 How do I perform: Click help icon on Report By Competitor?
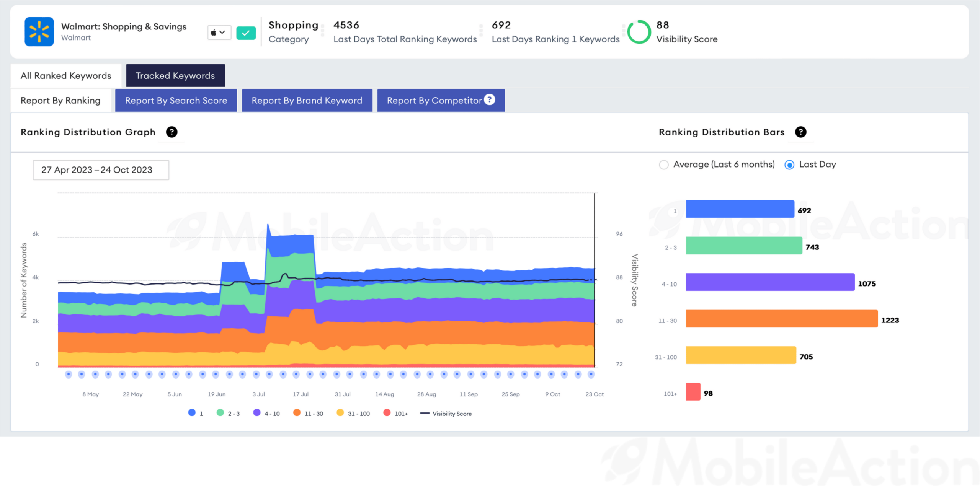tap(490, 99)
